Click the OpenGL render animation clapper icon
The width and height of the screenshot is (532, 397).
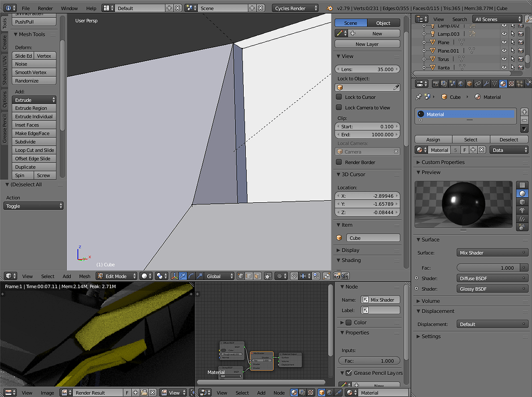point(345,276)
